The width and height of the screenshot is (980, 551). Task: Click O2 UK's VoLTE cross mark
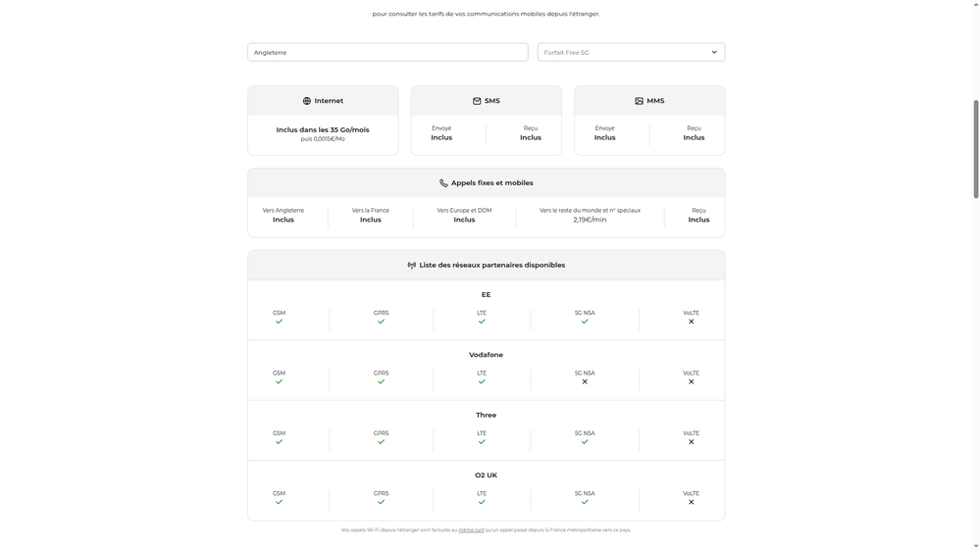[x=692, y=502]
